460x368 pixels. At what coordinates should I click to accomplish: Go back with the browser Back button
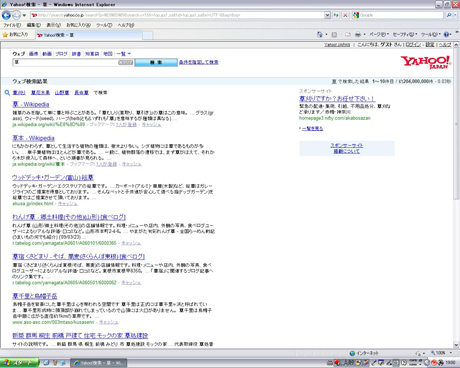[x=6, y=15]
